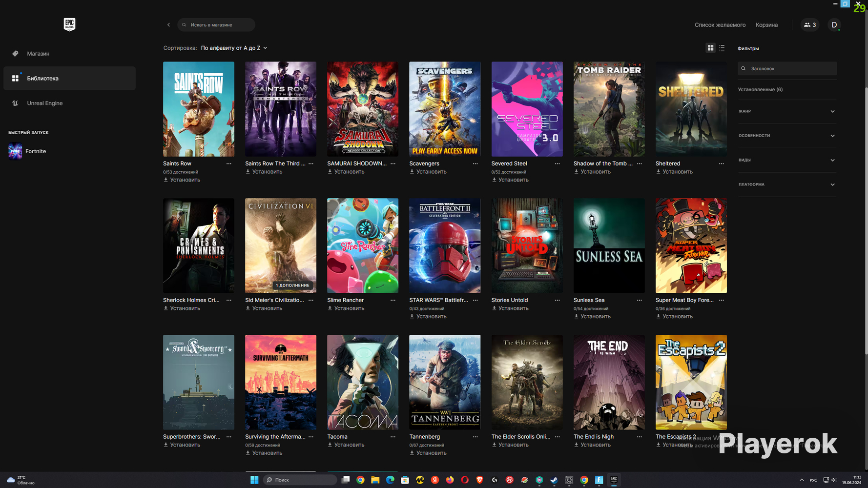Screen dimensions: 868x488
Task: Expand the ПЛАТФОРМА filter section
Action: click(786, 184)
